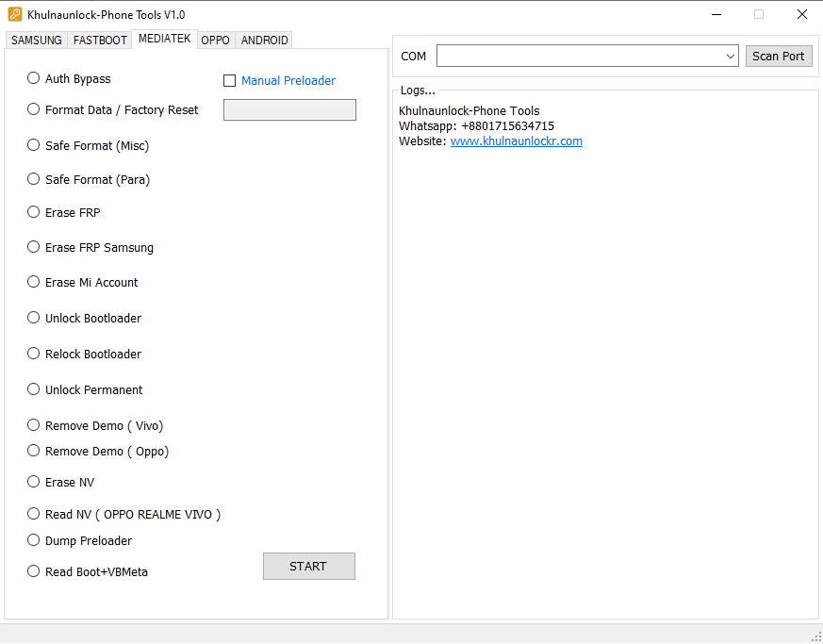Image resolution: width=823 pixels, height=644 pixels.
Task: Grab the window resize grip in status bar
Action: pyautogui.click(x=815, y=636)
